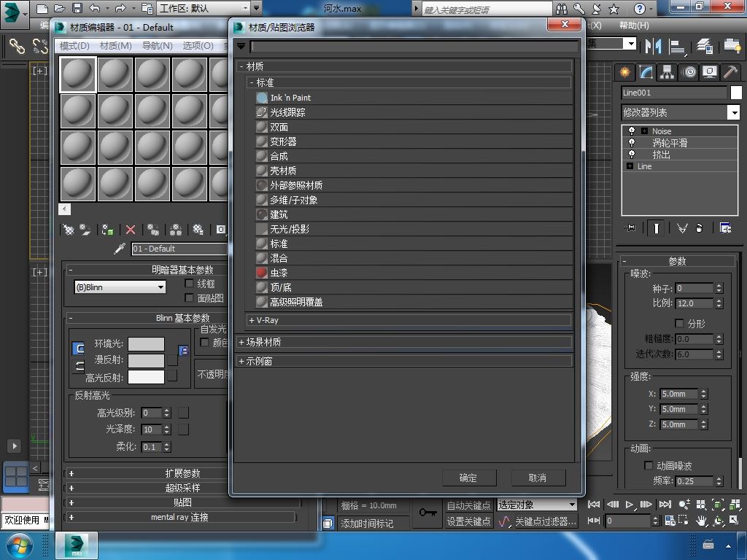Expand the V-Ray material group
747x560 pixels.
(409, 320)
